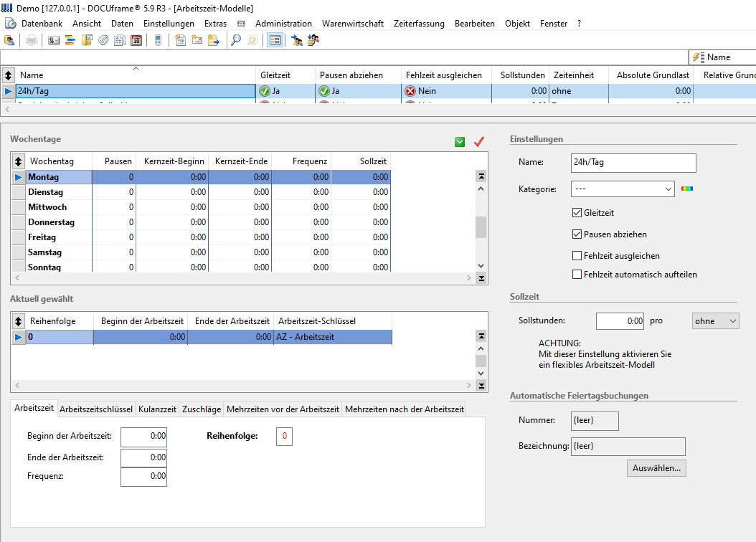Open the green-orange bars project icon
Screen dimensions: 756x542
[x=70, y=40]
